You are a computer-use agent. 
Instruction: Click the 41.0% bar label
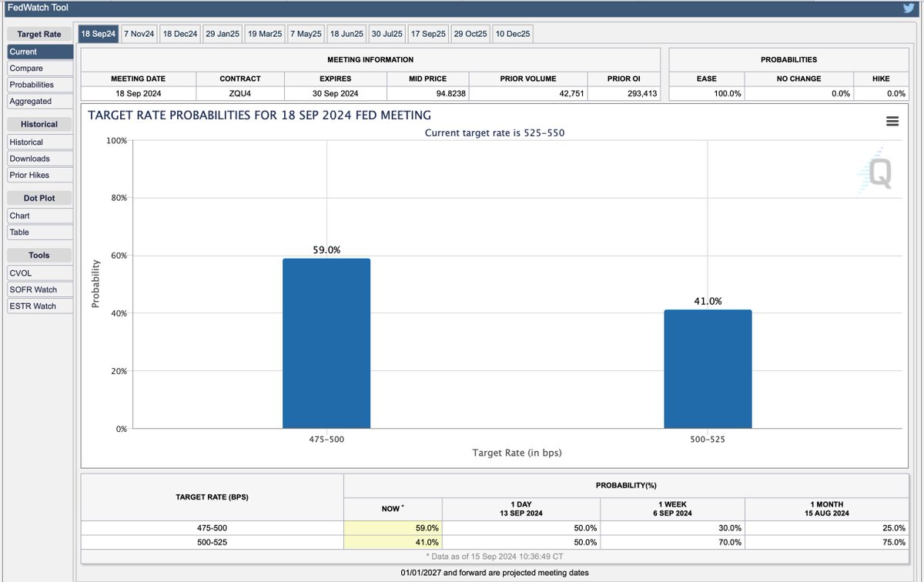tap(708, 302)
